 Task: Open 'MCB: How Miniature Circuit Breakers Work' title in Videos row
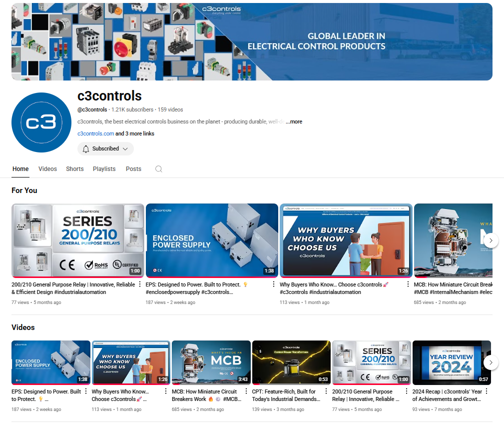(206, 395)
